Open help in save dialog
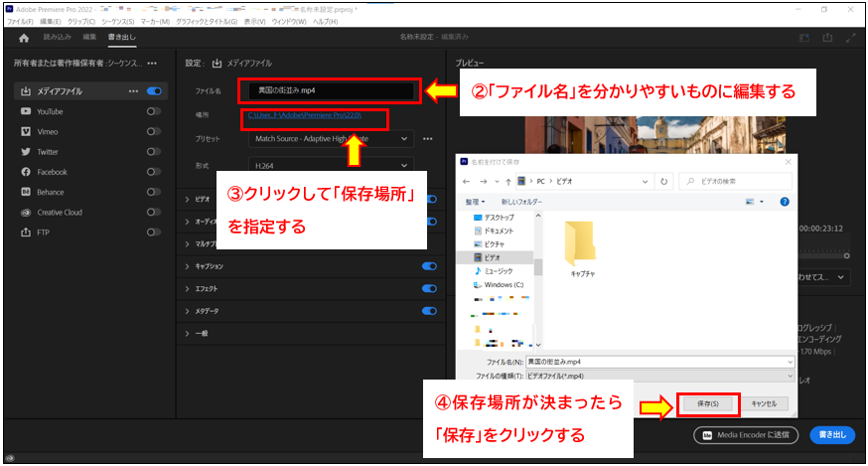Screen dimensions: 868x466 [785, 202]
